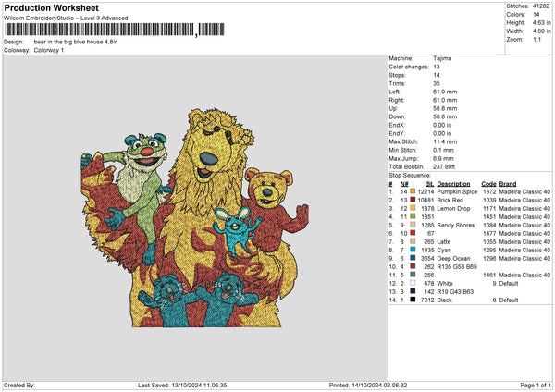Viewport: 555px width, 392px height.
Task: Select the Max Stitch value 11.4 mm
Action: [445, 141]
